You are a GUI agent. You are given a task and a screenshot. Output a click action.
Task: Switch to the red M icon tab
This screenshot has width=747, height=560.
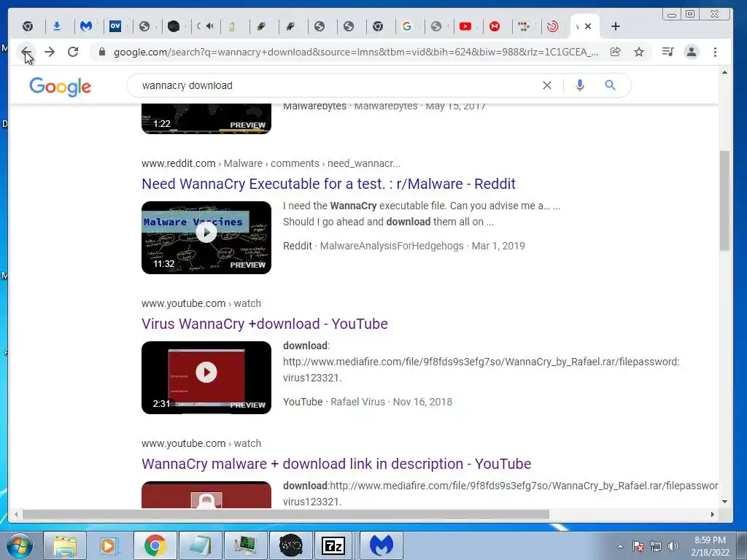coord(495,26)
